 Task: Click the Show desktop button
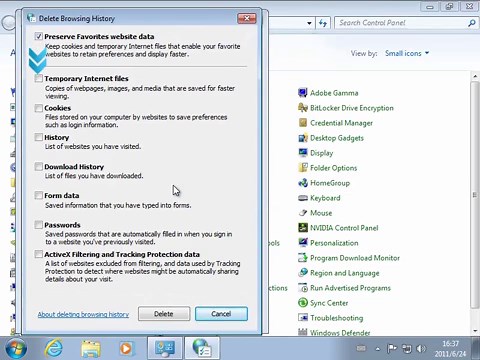(476, 348)
